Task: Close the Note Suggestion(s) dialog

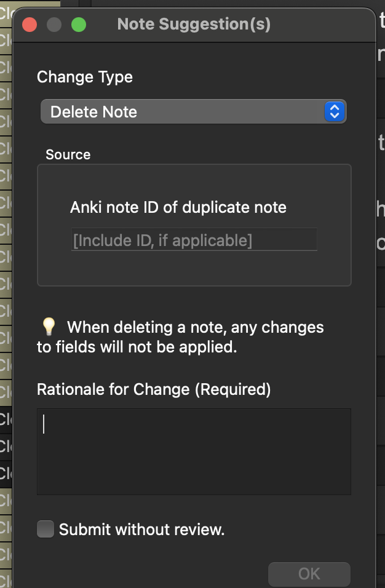Action: [30, 25]
